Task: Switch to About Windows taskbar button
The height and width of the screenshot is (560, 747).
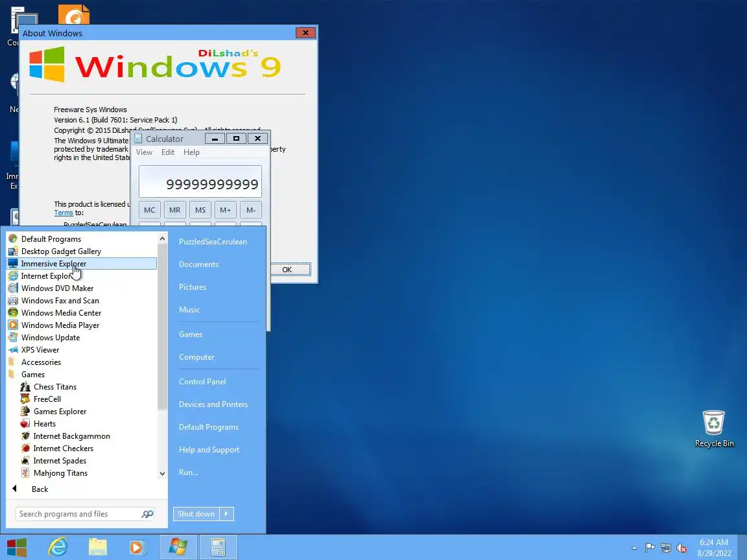Action: pos(178,548)
